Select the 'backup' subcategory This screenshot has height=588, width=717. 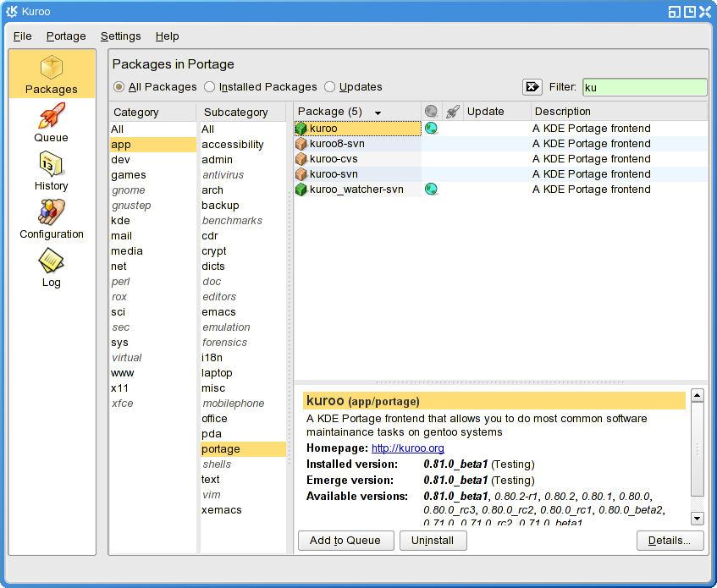[x=243, y=206]
